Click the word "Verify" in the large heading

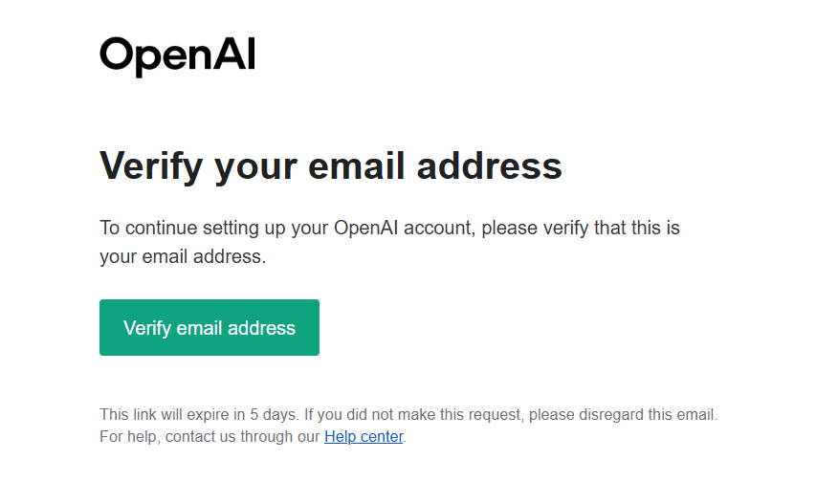(x=151, y=166)
